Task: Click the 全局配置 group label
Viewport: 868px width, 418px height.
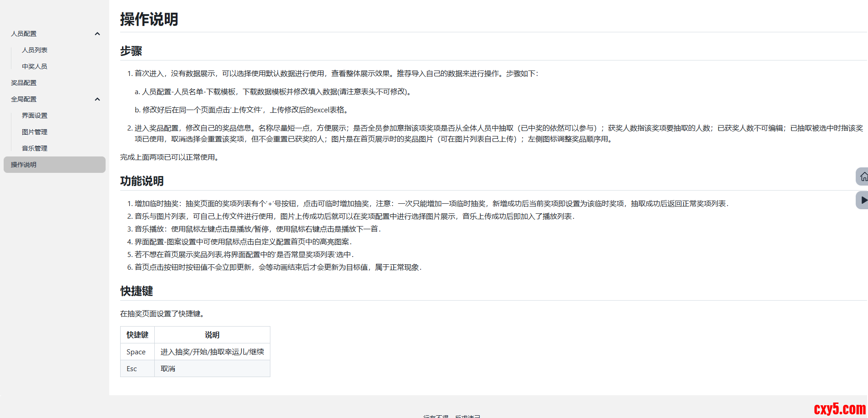Action: click(x=24, y=99)
